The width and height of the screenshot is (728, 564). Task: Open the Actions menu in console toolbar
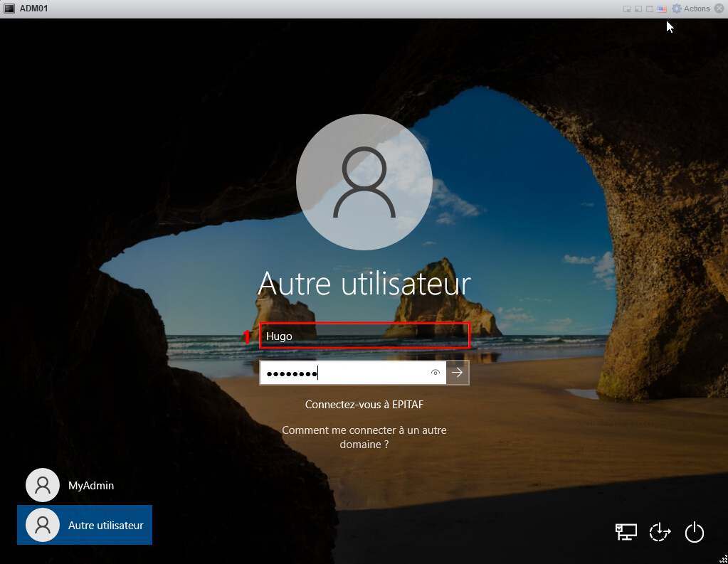(691, 9)
